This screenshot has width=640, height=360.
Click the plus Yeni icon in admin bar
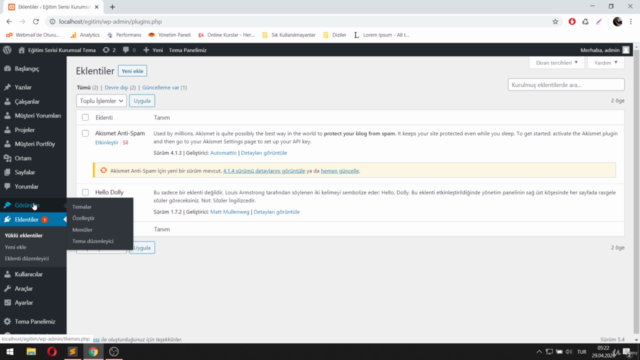coord(146,50)
